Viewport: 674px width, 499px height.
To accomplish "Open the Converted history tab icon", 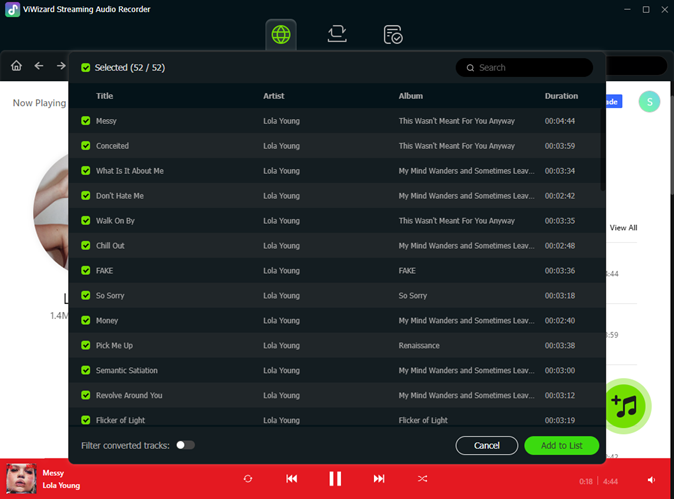I will pyautogui.click(x=393, y=35).
